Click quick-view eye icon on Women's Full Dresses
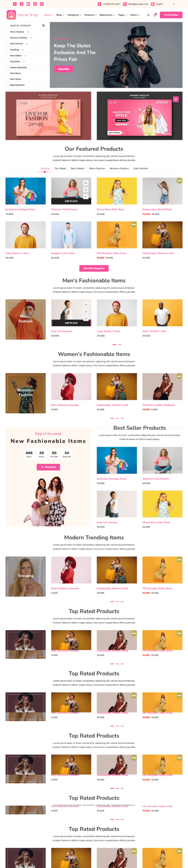 [x=86, y=183]
